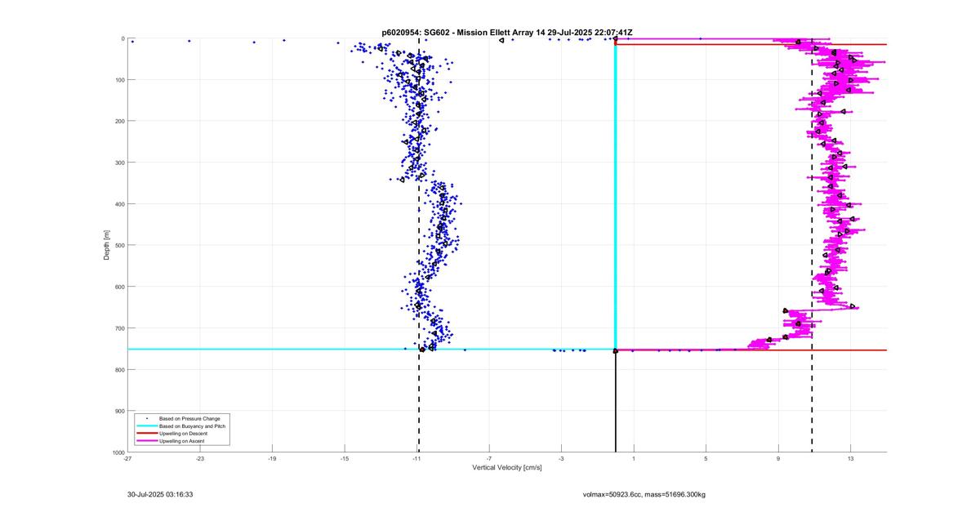980x508 pixels.
Task: Click the depth tick label '200'
Action: (x=118, y=121)
